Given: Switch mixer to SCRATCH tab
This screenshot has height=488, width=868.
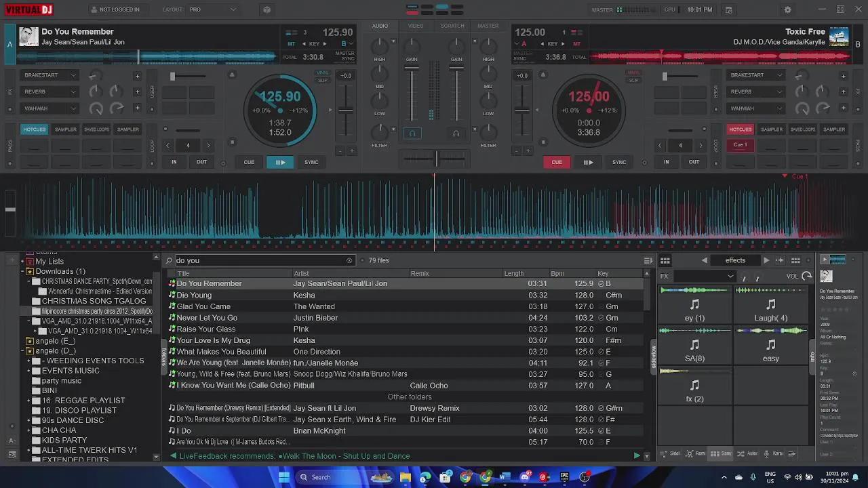Looking at the screenshot, I should coord(452,26).
